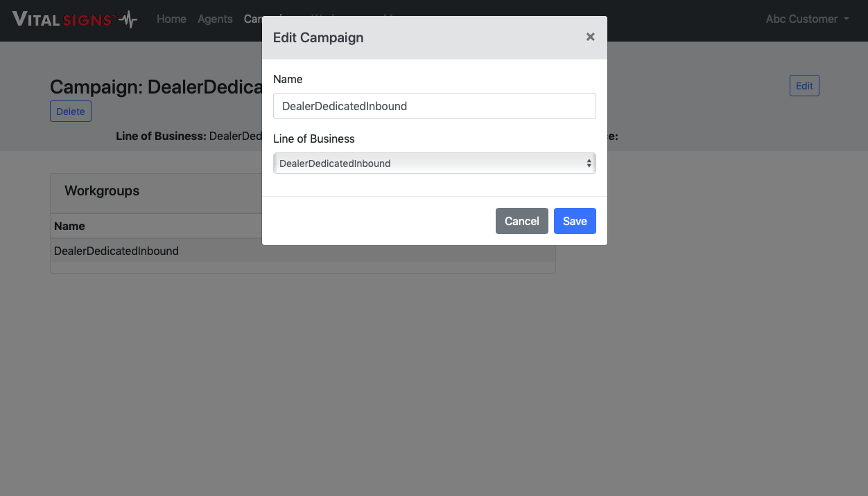
Task: Close the Edit Campaign dialog with X
Action: [590, 37]
